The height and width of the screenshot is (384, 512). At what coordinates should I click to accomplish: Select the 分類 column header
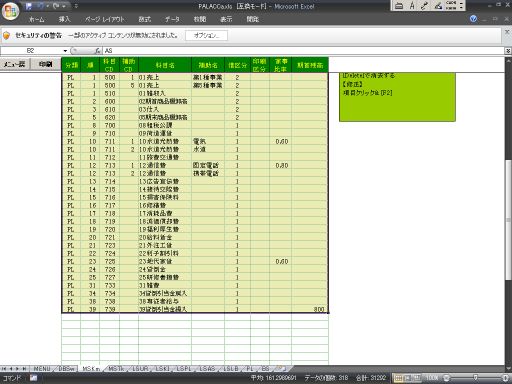(71, 65)
